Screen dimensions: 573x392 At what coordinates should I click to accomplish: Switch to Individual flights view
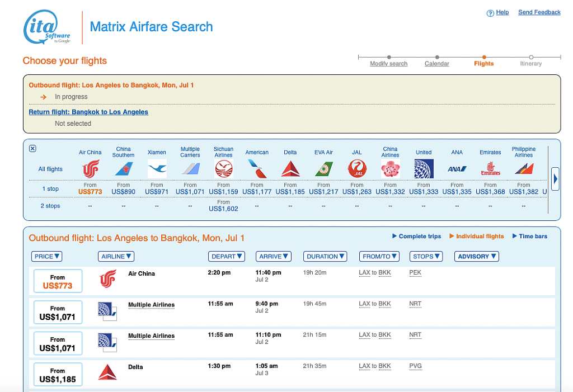coord(477,237)
